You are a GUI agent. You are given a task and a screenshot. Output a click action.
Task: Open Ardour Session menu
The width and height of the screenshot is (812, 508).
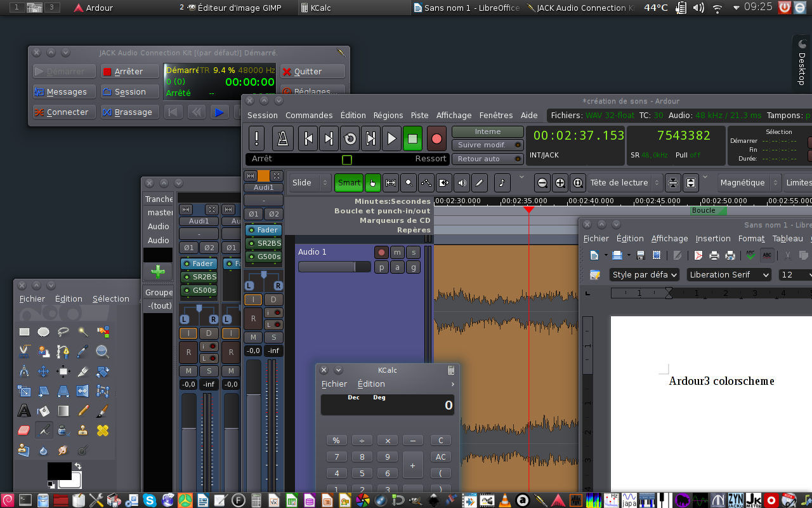[263, 116]
